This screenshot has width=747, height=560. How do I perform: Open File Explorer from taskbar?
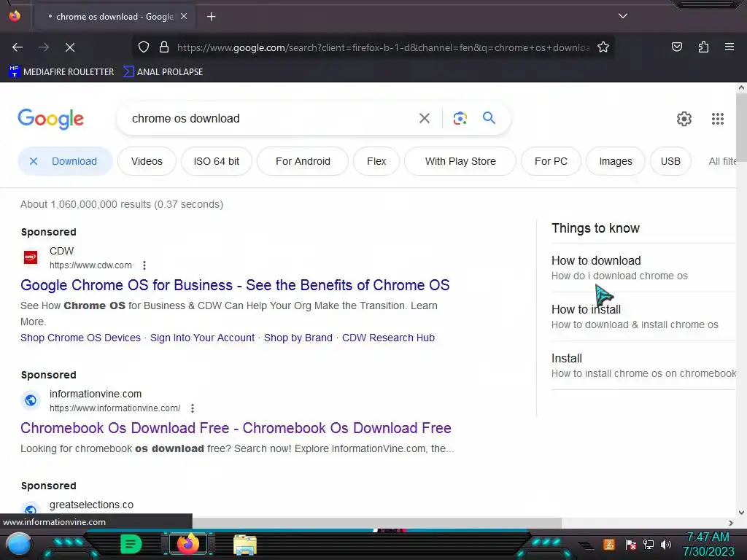click(245, 545)
